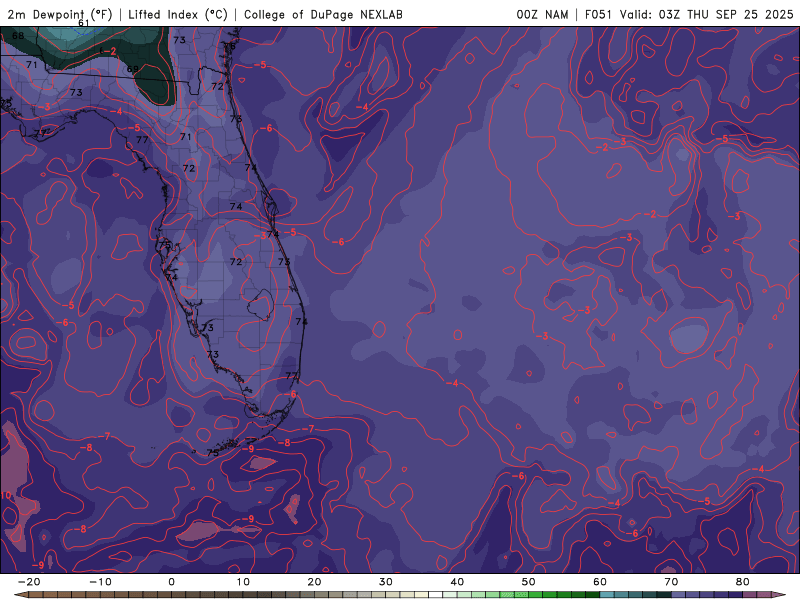Click the "College of DuPage NEXLAB" header text
The image size is (800, 600).
click(323, 14)
